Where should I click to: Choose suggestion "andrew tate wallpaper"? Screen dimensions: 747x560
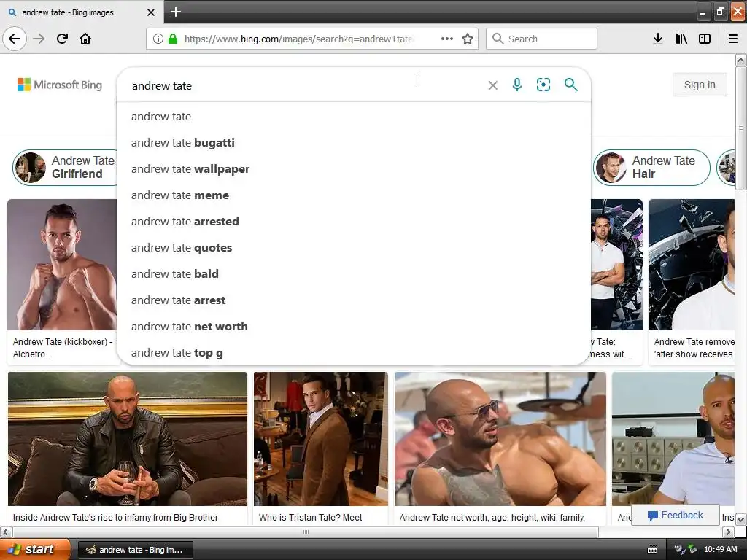click(x=354, y=169)
